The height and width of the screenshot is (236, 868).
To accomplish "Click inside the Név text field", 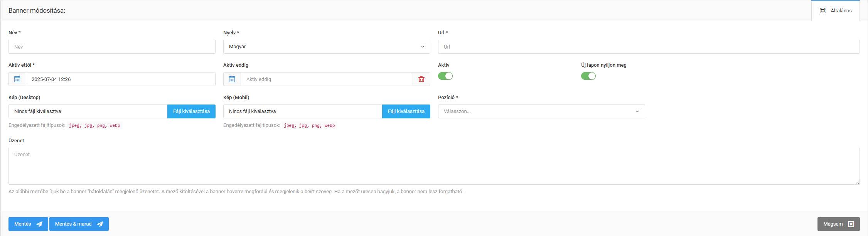I will 112,47.
